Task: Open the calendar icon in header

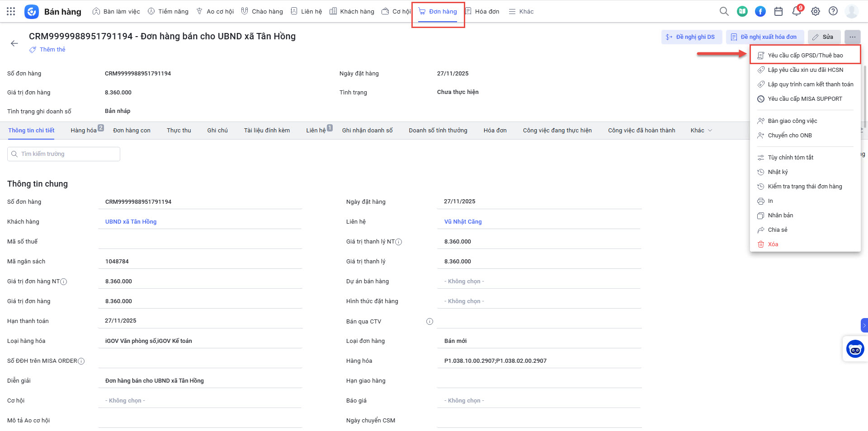Action: click(x=778, y=11)
